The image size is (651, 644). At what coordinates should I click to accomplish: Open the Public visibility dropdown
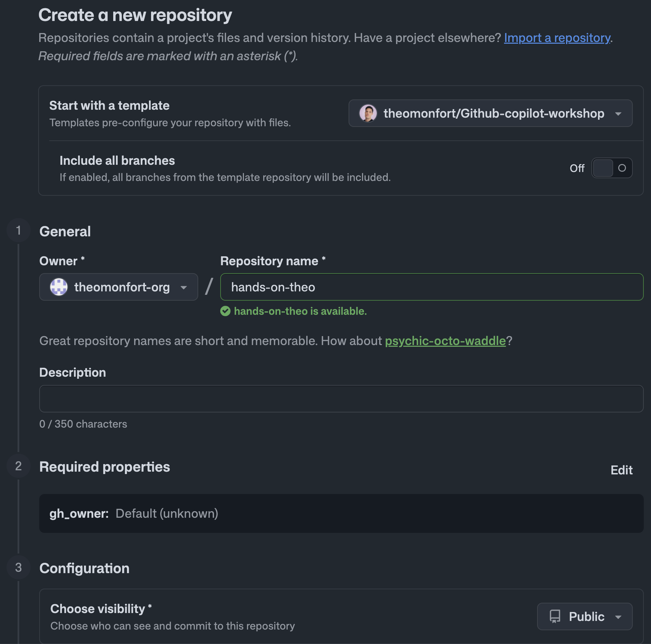pyautogui.click(x=585, y=616)
